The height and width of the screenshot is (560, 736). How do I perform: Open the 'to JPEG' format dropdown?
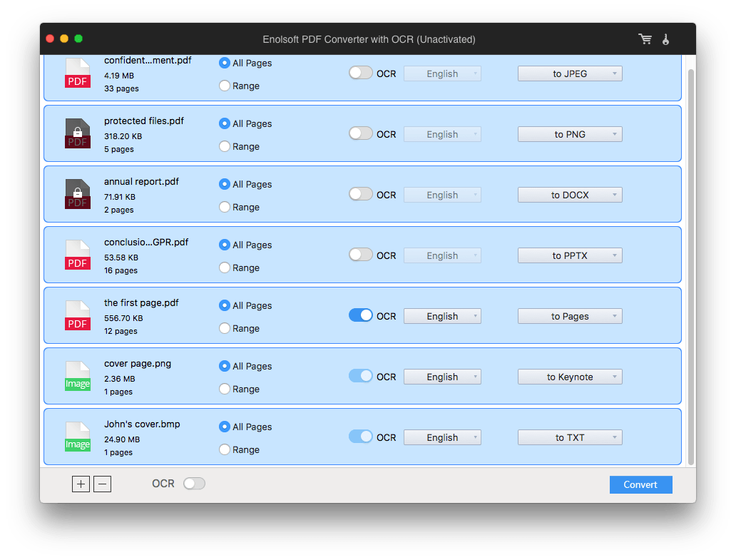pyautogui.click(x=570, y=73)
